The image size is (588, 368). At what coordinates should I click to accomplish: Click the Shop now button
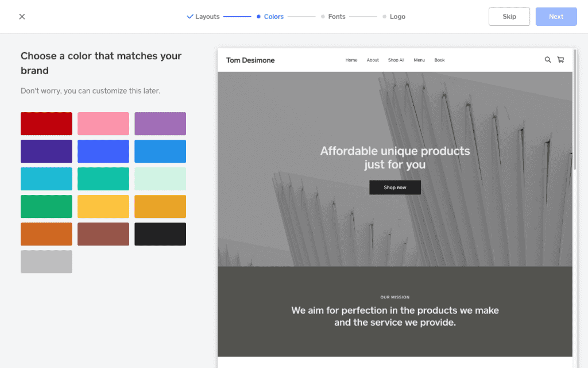[394, 187]
